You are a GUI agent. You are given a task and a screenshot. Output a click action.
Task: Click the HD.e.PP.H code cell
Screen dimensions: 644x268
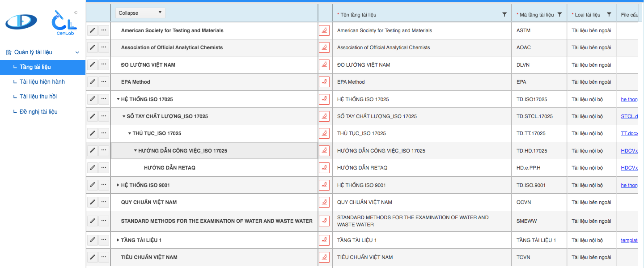tap(539, 168)
